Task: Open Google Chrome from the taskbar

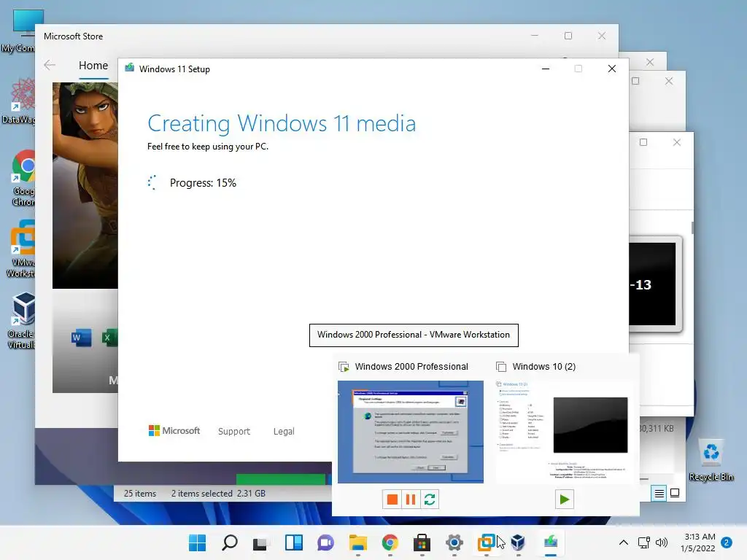Action: (x=390, y=542)
